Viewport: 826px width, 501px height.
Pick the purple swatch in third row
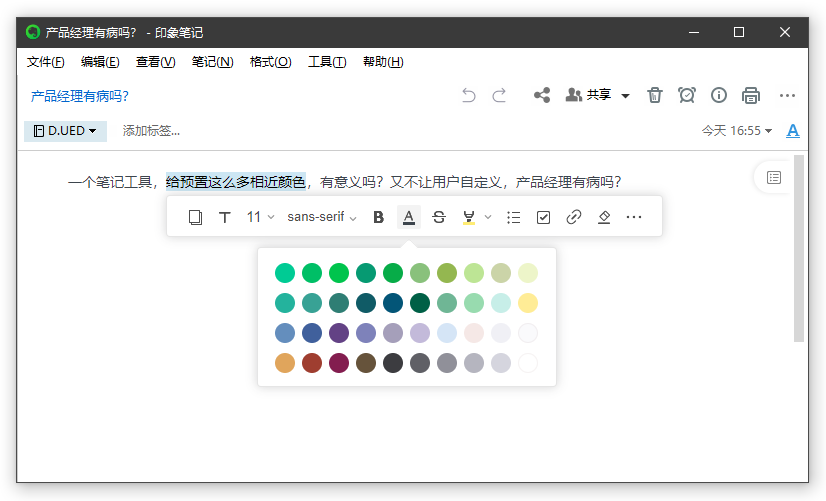pyautogui.click(x=339, y=333)
